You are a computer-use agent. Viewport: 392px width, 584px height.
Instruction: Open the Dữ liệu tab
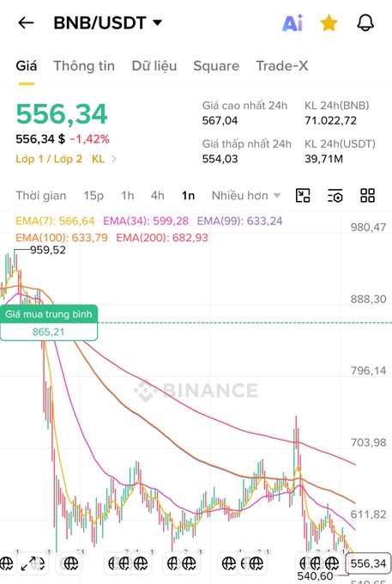[x=154, y=66]
